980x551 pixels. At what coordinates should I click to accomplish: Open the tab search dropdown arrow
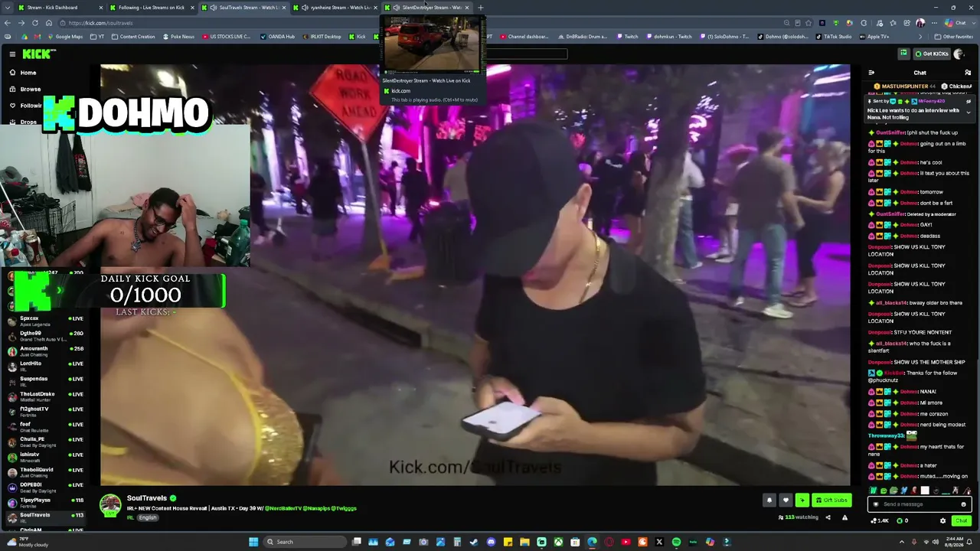tap(7, 8)
